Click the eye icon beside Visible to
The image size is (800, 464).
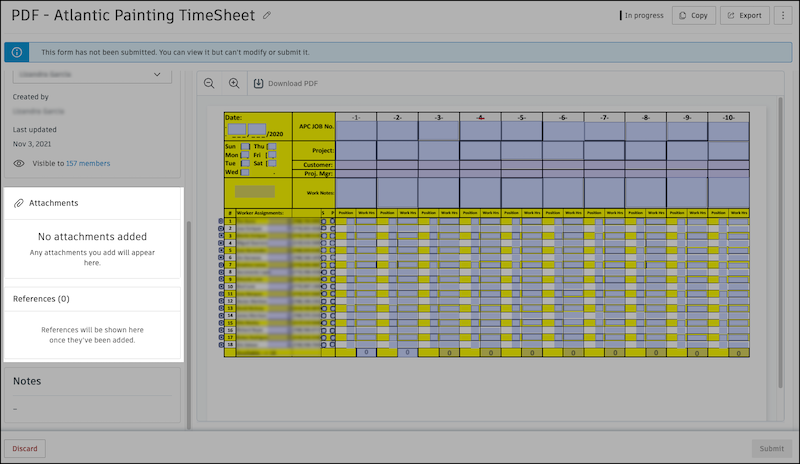pyautogui.click(x=19, y=163)
